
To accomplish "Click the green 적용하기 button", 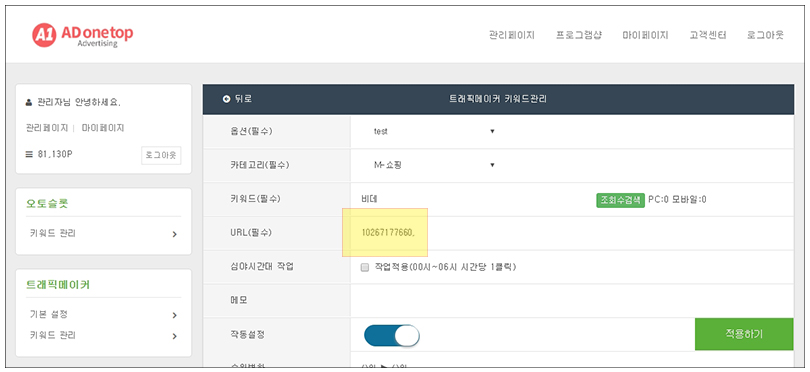I will tap(744, 334).
